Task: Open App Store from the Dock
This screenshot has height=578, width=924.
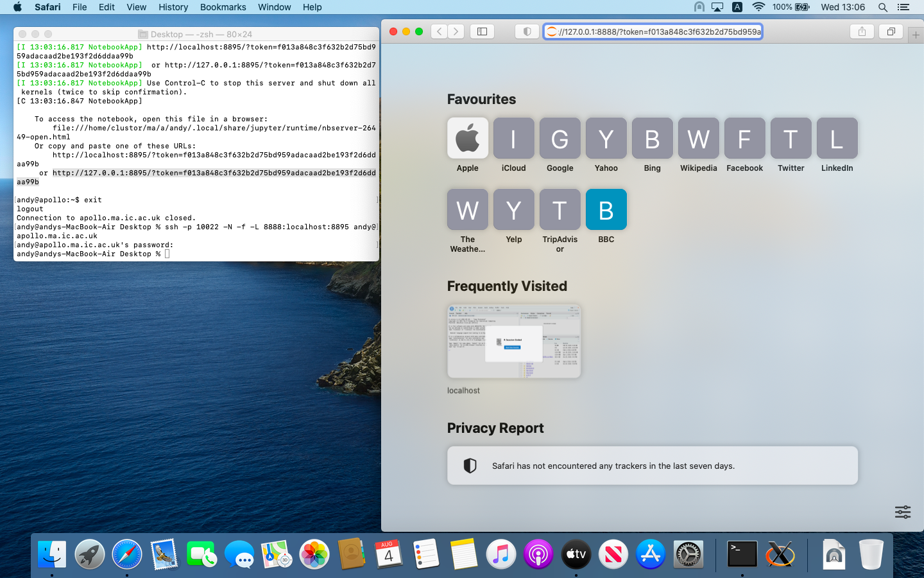Action: (x=651, y=554)
